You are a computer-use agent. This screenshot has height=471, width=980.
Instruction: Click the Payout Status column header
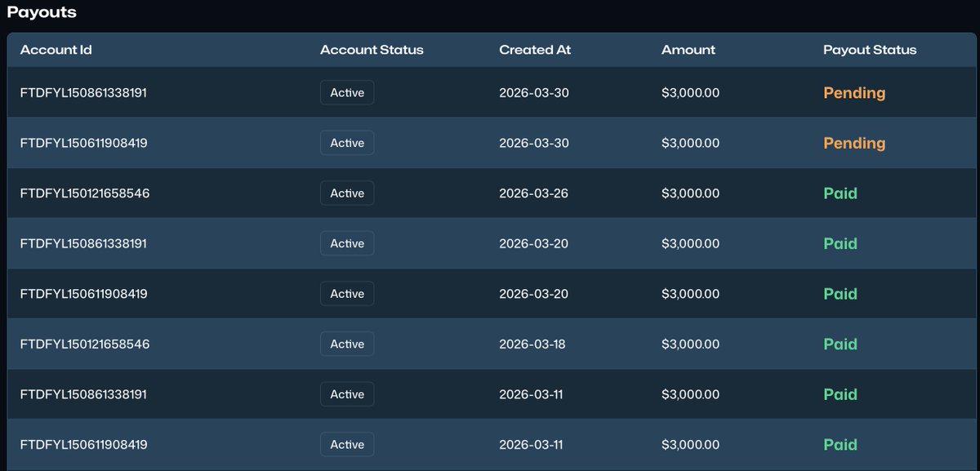pos(870,50)
